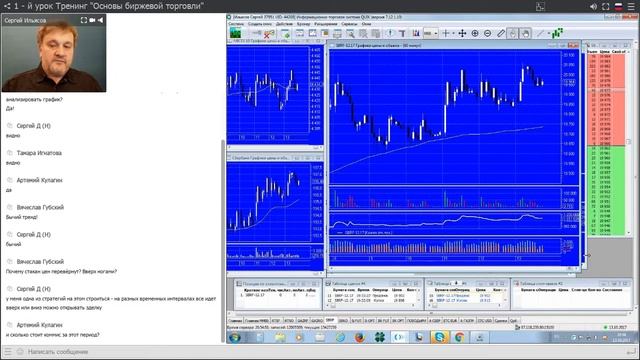Click the green clover icon in the taskbar
640x360 pixels.
380,338
